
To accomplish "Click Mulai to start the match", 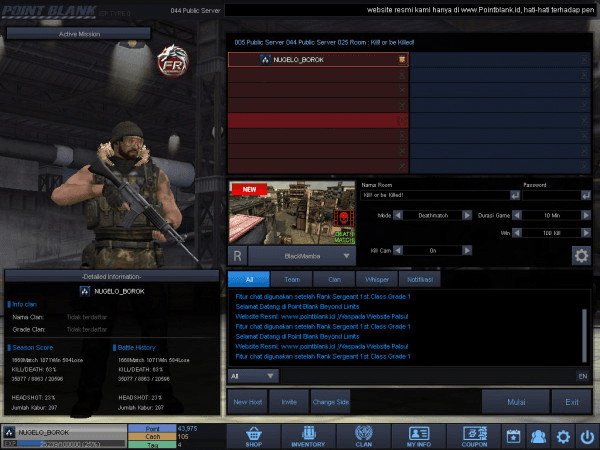I will pos(516,402).
